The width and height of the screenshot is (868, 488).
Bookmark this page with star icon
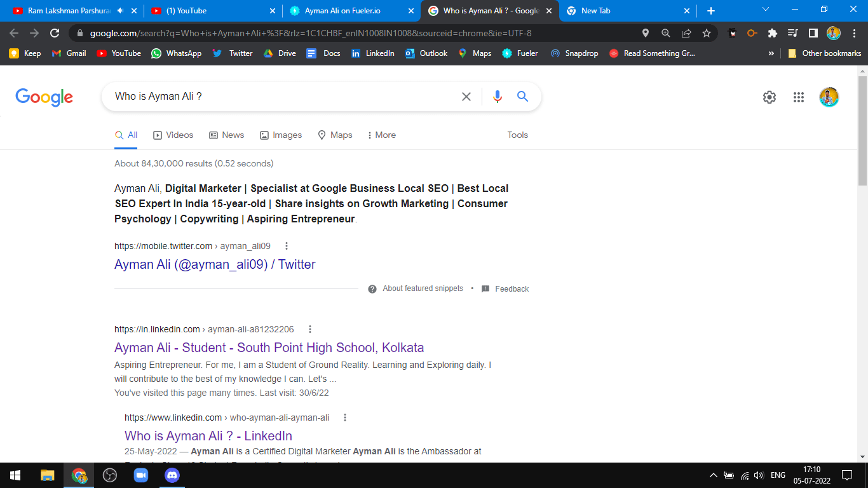point(707,33)
